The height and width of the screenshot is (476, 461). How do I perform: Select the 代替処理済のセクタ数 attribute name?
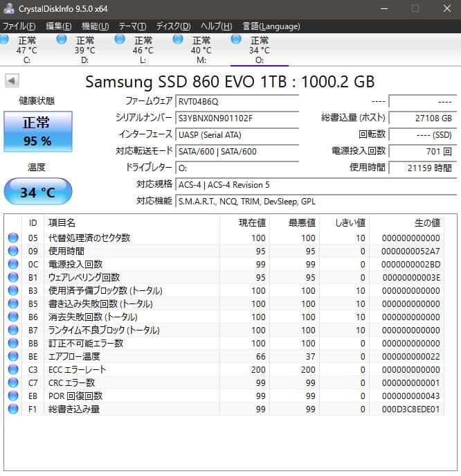coord(89,238)
